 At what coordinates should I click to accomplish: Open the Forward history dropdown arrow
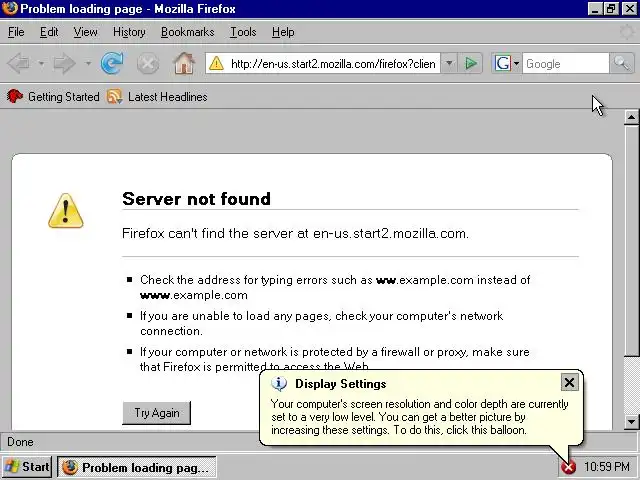click(88, 64)
